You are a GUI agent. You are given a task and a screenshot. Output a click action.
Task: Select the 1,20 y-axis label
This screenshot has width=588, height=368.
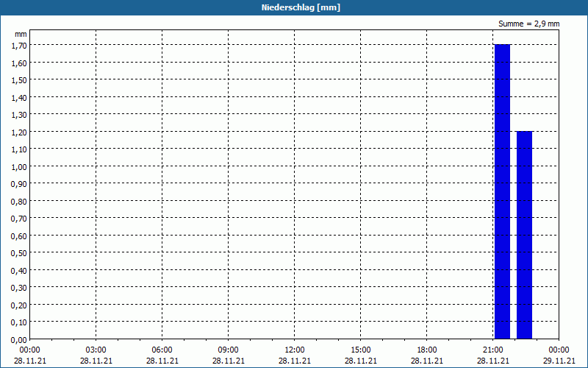pyautogui.click(x=19, y=132)
